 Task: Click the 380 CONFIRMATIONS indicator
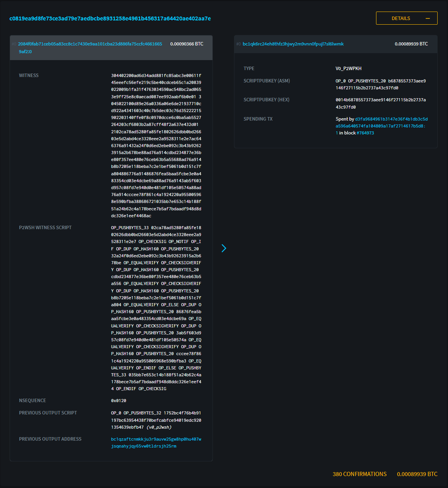click(x=359, y=474)
